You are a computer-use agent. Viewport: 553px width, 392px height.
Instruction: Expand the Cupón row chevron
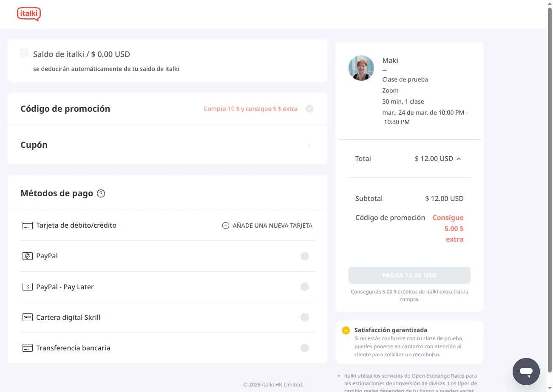point(309,145)
